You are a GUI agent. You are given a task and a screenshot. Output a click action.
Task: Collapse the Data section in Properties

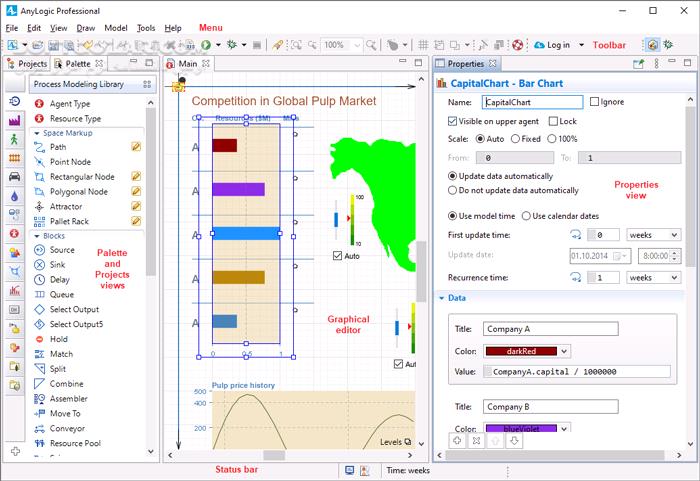[443, 298]
